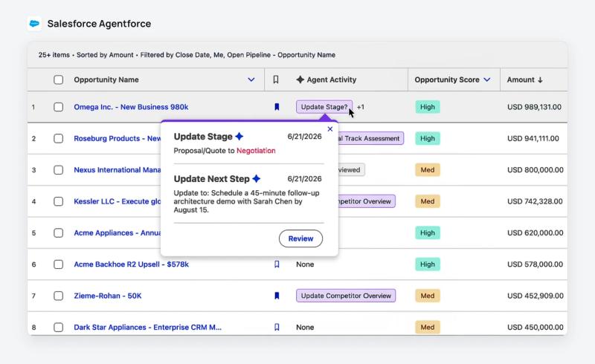Image resolution: width=595 pixels, height=364 pixels.
Task: Click the USD 989,131.00 amount cell
Action: pos(534,107)
